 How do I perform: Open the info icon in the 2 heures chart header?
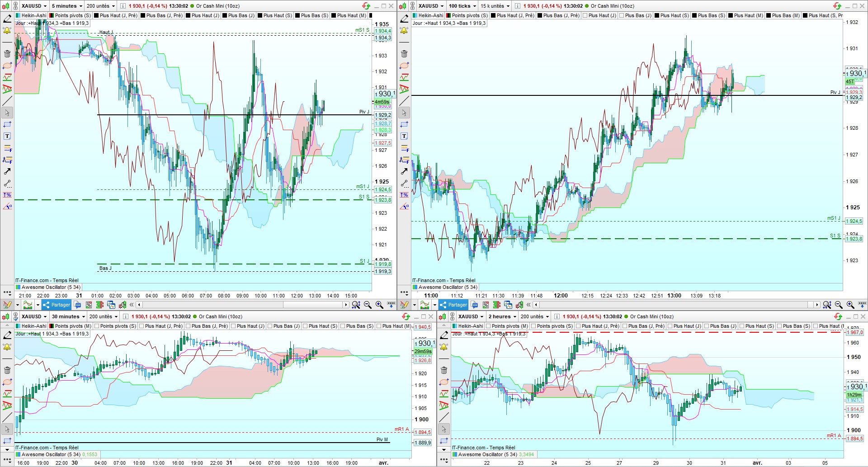pos(557,316)
